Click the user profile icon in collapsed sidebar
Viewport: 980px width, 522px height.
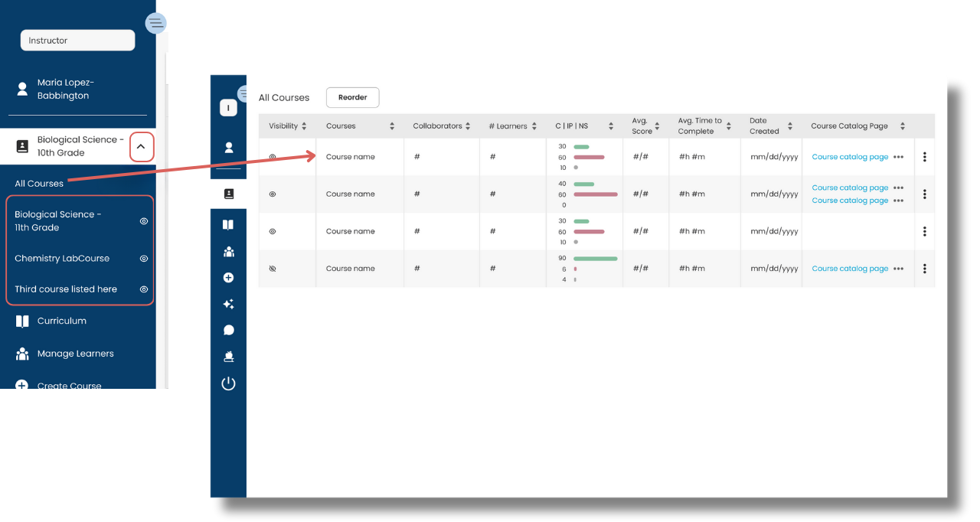point(228,148)
